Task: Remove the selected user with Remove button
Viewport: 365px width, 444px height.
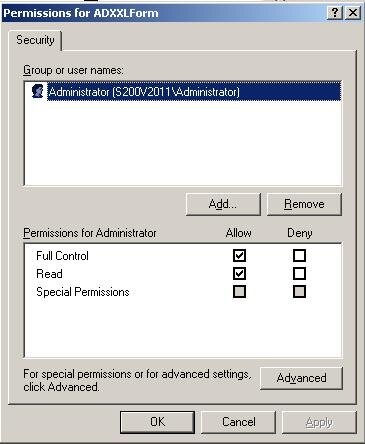Action: click(x=304, y=204)
